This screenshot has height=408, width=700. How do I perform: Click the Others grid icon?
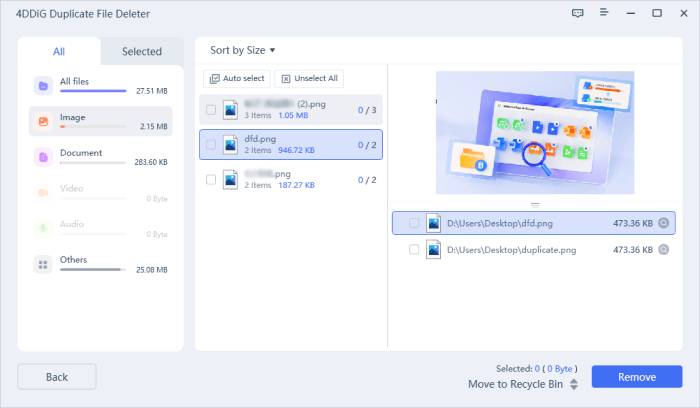click(x=43, y=264)
